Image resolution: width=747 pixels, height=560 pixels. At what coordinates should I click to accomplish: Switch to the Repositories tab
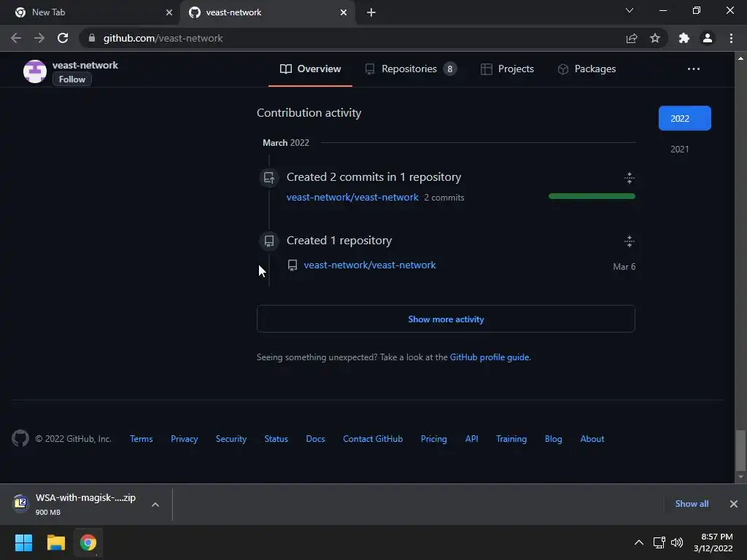point(411,69)
